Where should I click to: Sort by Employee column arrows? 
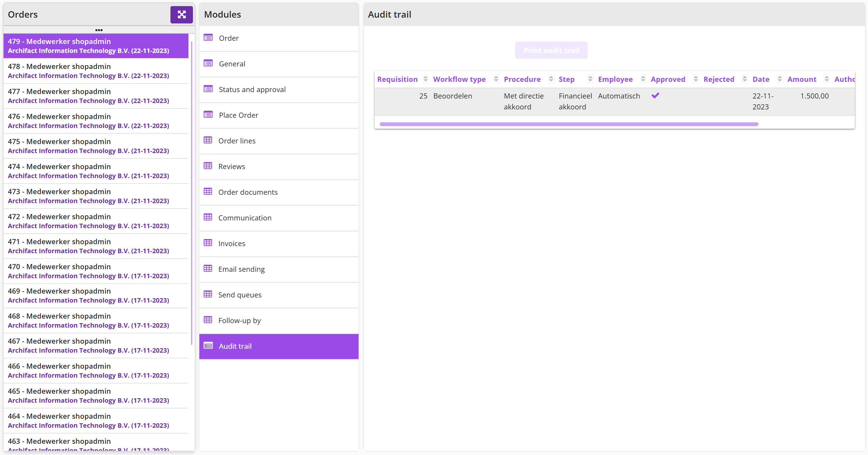pos(643,79)
